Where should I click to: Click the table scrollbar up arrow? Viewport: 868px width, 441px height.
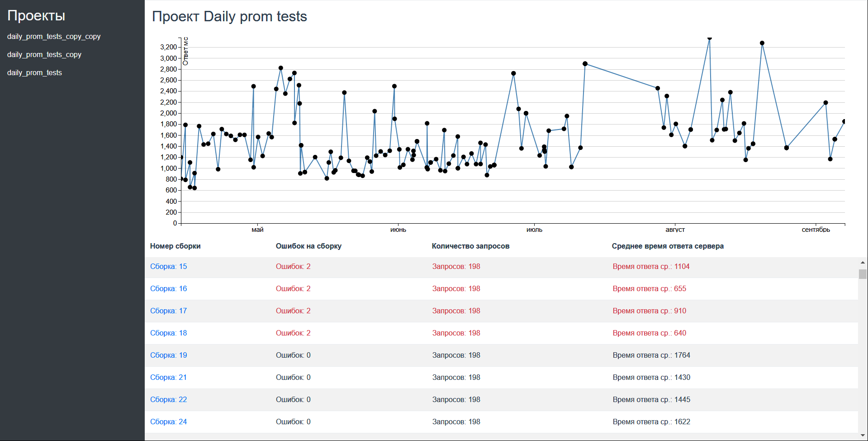863,262
